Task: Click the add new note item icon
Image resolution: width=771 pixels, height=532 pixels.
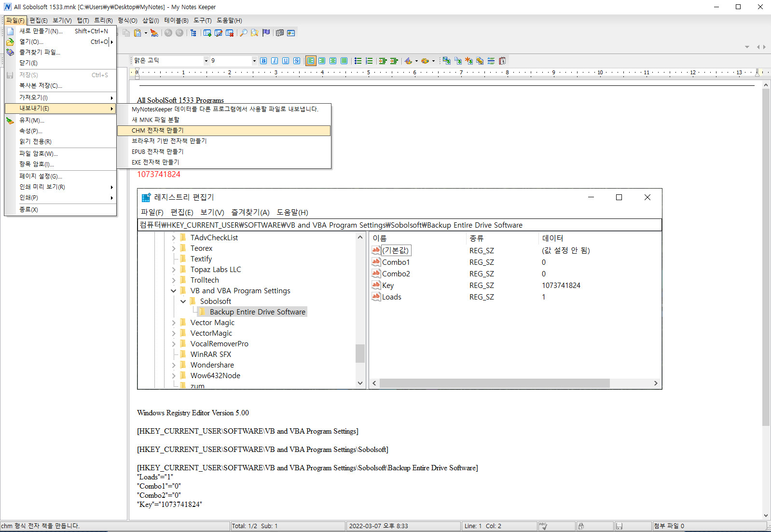Action: [x=207, y=33]
